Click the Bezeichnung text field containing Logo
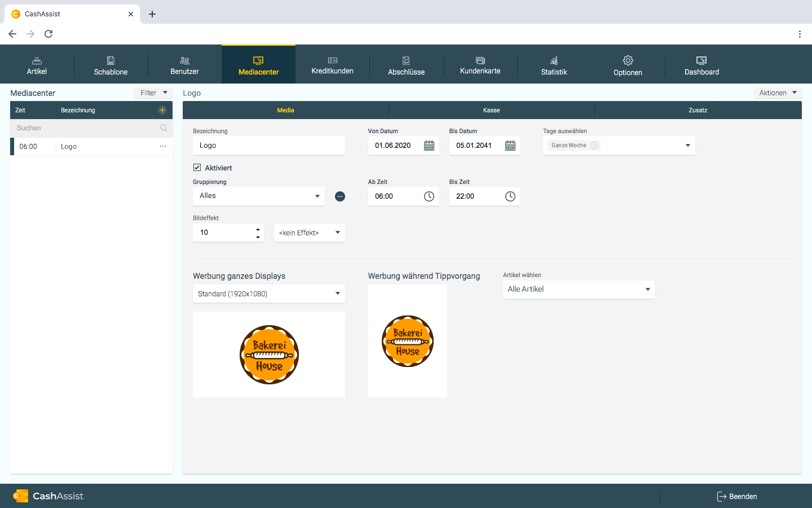 tap(269, 146)
